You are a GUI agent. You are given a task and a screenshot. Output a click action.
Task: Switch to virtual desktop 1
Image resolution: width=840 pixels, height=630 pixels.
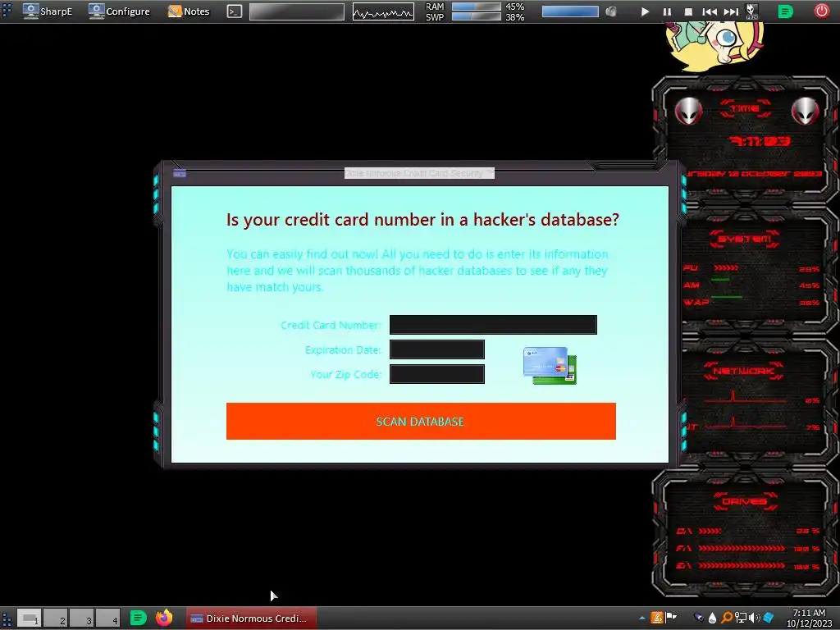(x=30, y=619)
